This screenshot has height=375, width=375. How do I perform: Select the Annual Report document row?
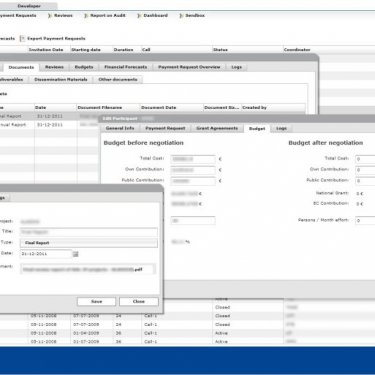(50, 125)
